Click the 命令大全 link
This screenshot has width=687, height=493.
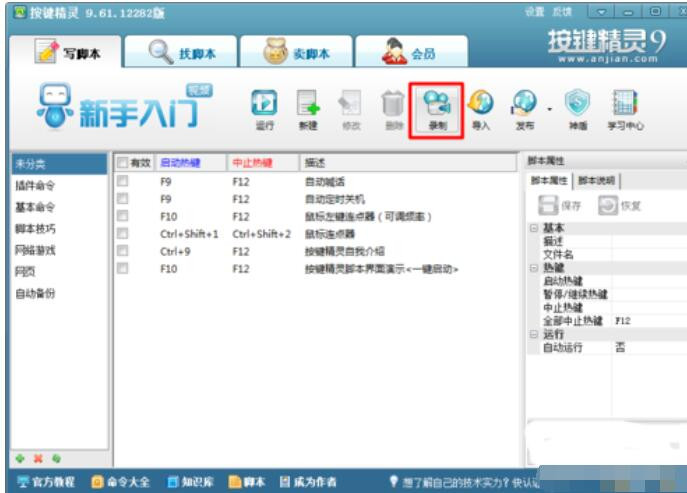tap(121, 482)
